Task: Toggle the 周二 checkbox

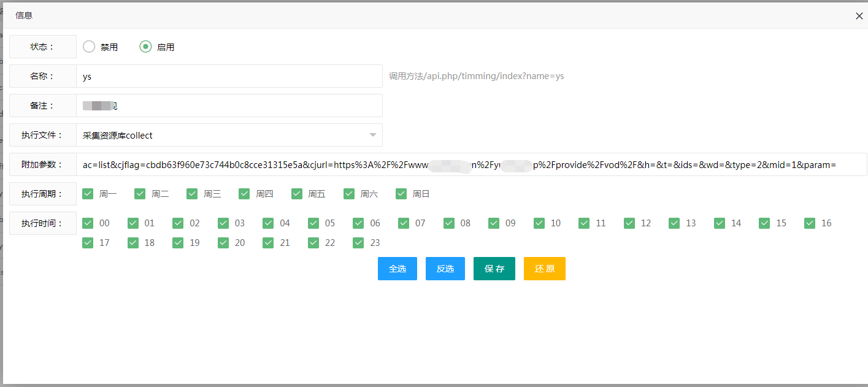Action: [x=140, y=194]
